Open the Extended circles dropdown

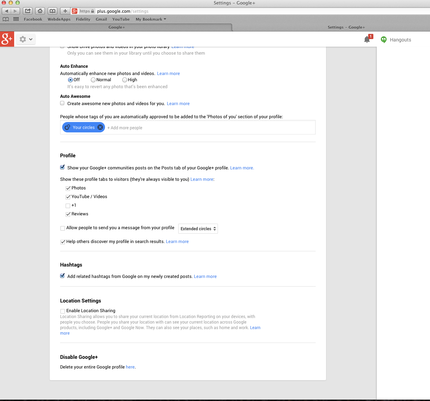click(198, 229)
